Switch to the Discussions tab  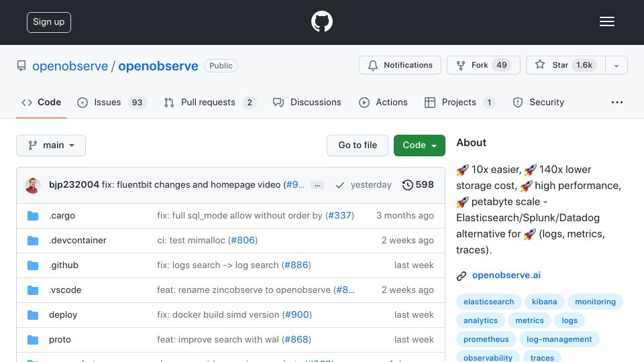point(307,102)
